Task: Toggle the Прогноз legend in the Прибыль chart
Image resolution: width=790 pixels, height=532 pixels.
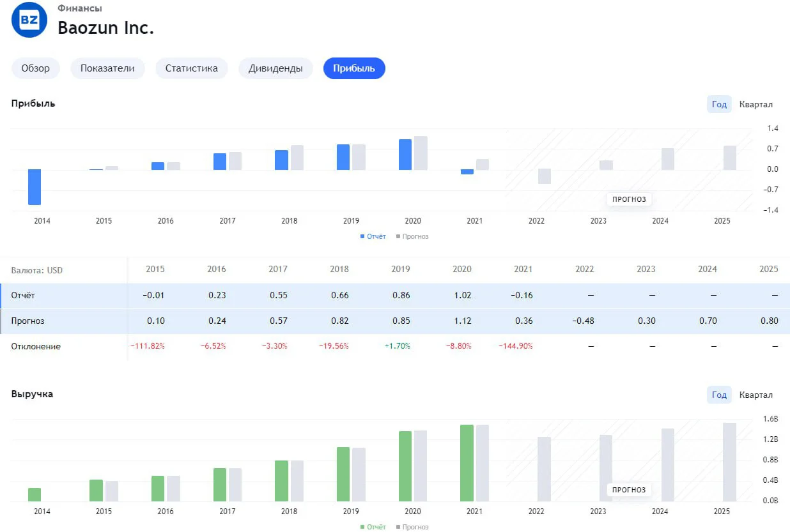Action: [x=412, y=236]
